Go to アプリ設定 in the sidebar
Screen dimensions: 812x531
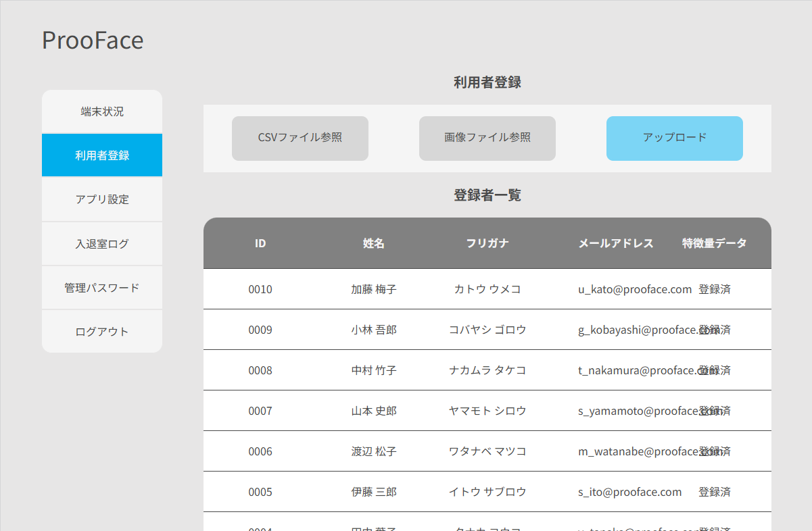tap(102, 199)
